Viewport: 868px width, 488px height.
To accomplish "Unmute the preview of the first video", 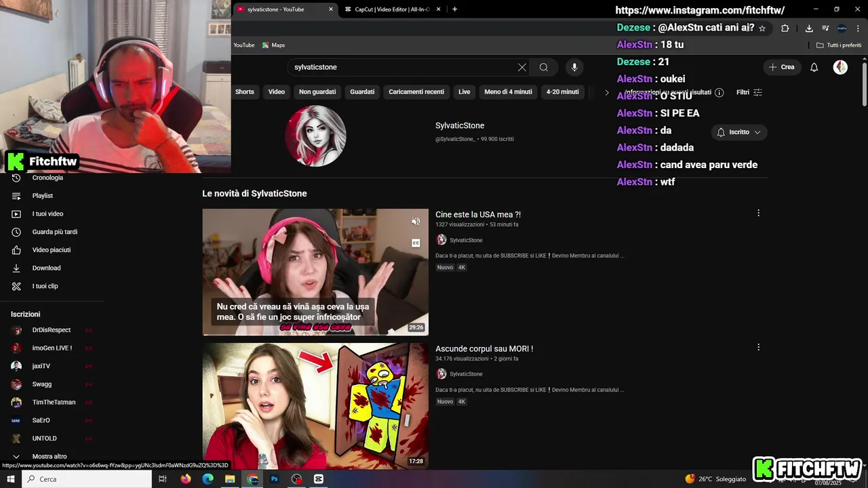I will click(x=416, y=222).
